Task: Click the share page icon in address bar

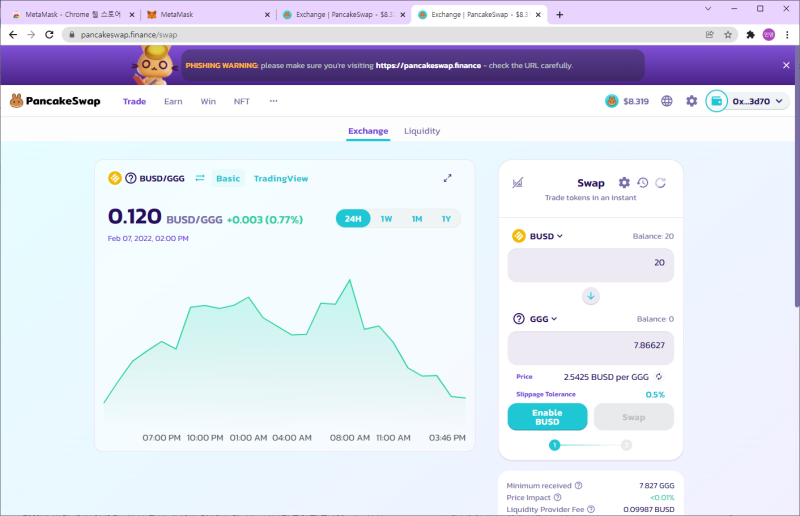Action: click(710, 35)
